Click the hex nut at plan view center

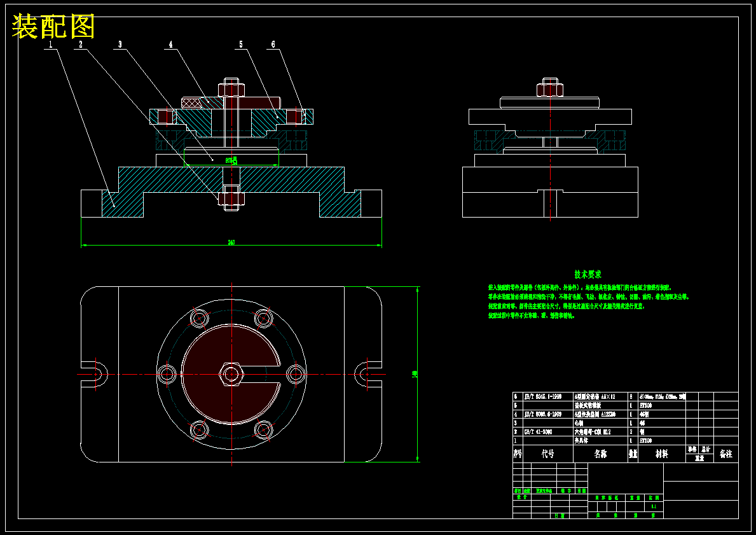[231, 374]
